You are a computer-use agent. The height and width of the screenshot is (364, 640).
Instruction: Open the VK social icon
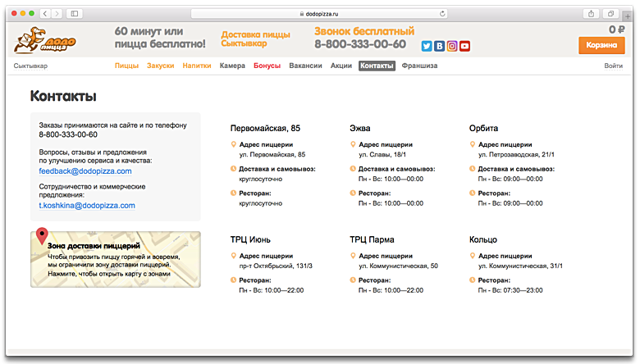(439, 46)
